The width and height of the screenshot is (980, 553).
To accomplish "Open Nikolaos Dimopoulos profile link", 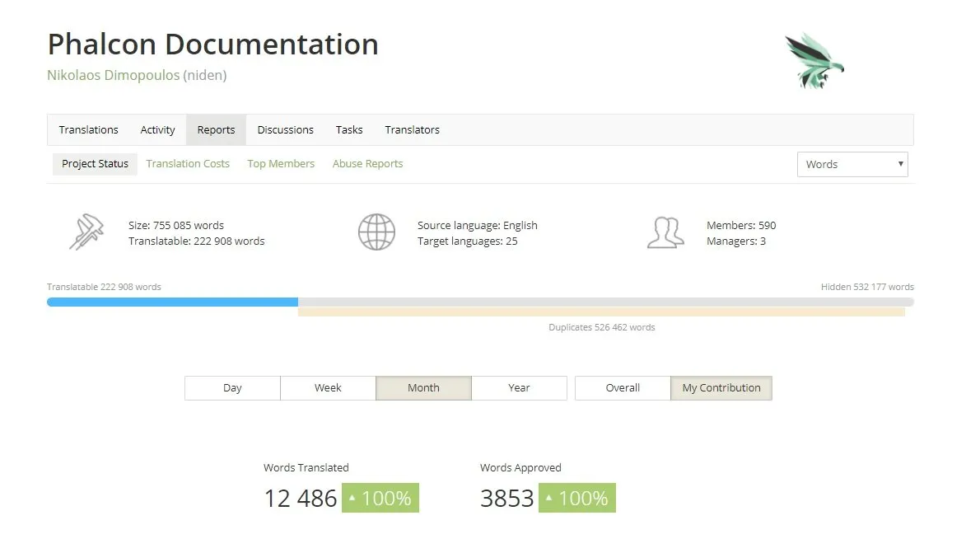I will click(x=113, y=75).
